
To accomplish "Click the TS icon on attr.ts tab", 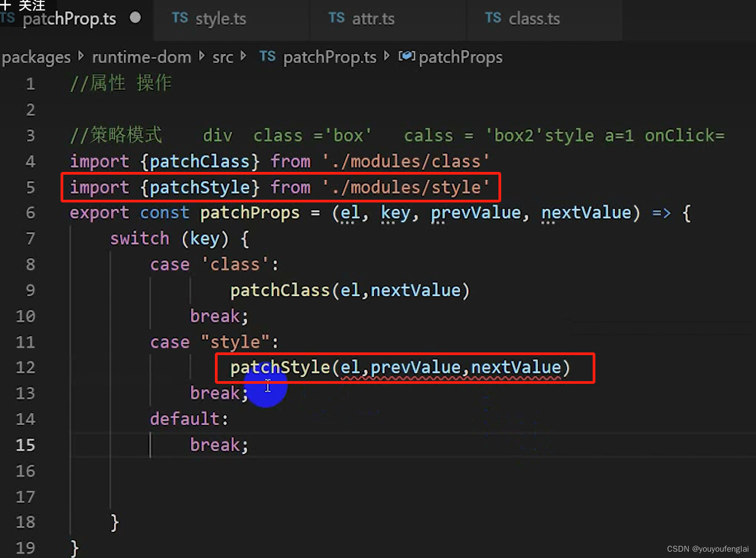I will click(336, 18).
